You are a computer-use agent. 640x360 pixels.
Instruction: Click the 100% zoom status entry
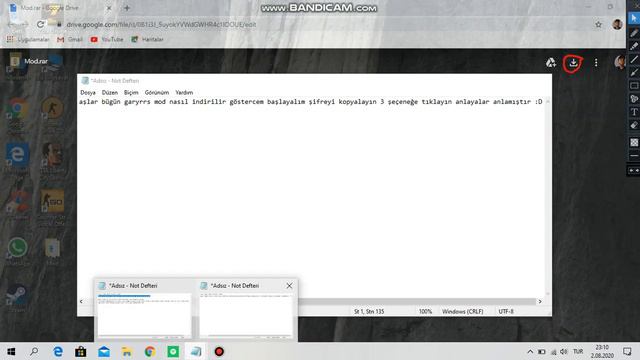coord(425,311)
